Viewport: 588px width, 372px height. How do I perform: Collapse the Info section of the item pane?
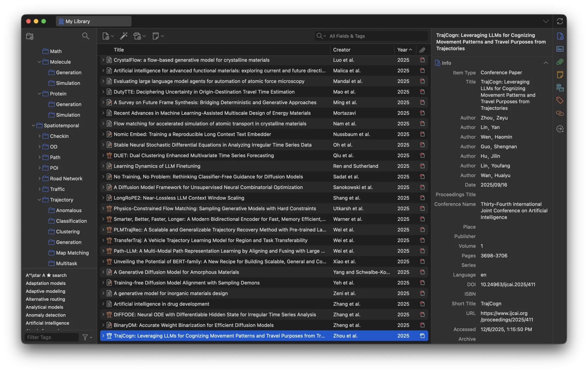pyautogui.click(x=545, y=63)
